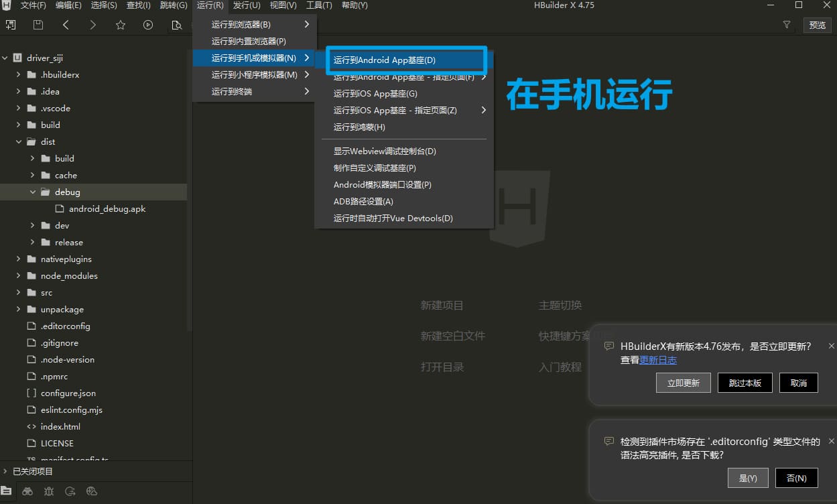Screen dimensions: 837x504
Task: Select 运行到Android App基座(D) menu entry
Action: [x=385, y=60]
